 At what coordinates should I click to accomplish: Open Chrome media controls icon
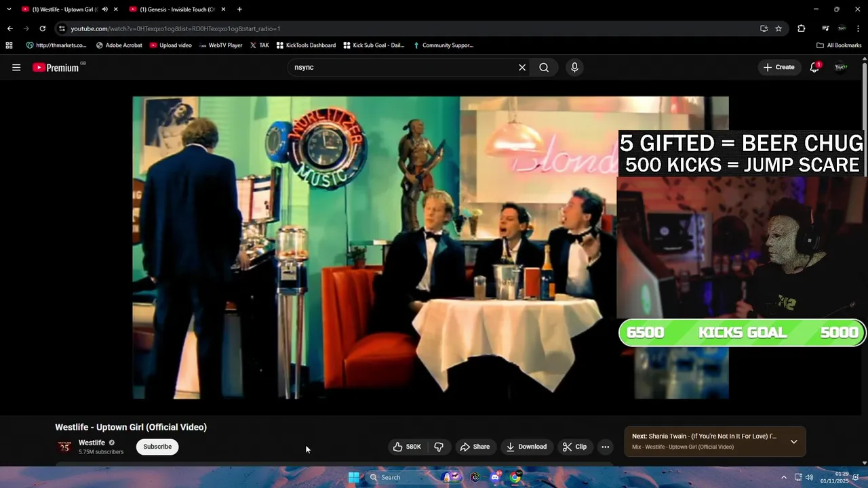(825, 28)
